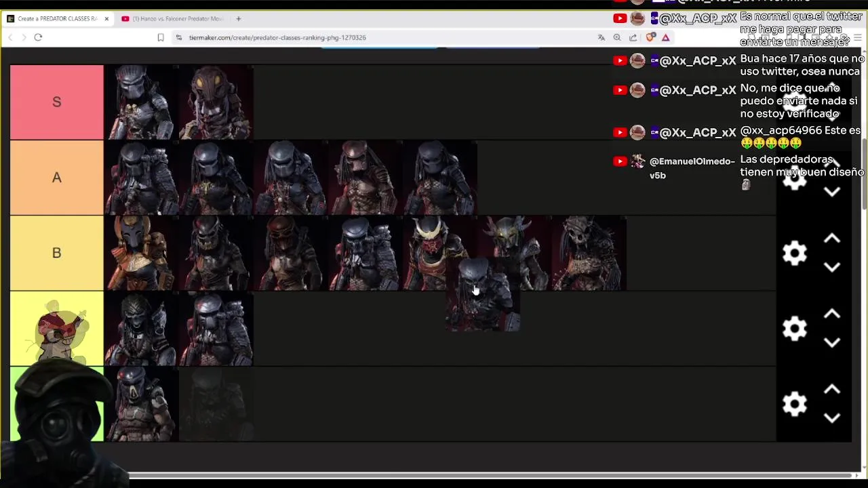Select the S tier label cell

57,102
